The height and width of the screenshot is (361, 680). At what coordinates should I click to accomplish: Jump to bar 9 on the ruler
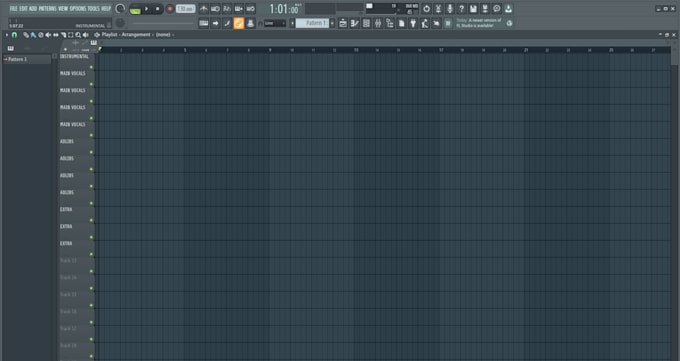click(270, 50)
